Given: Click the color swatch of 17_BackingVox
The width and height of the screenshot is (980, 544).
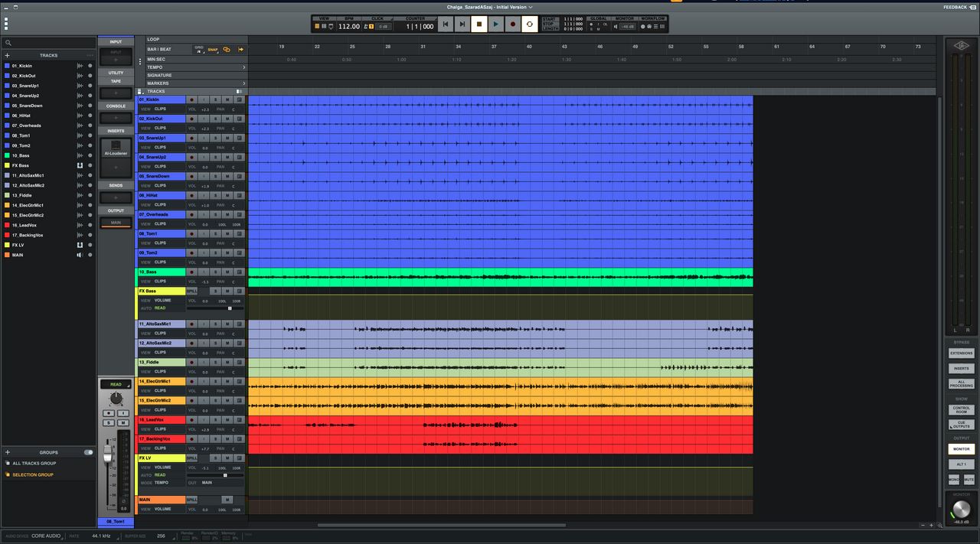Looking at the screenshot, I should point(7,235).
